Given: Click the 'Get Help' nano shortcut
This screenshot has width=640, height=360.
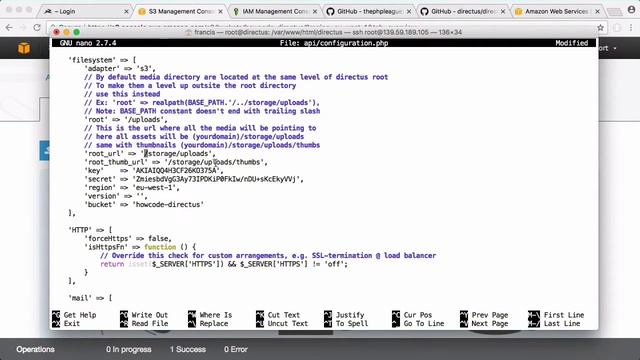Looking at the screenshot, I should click(74, 315).
